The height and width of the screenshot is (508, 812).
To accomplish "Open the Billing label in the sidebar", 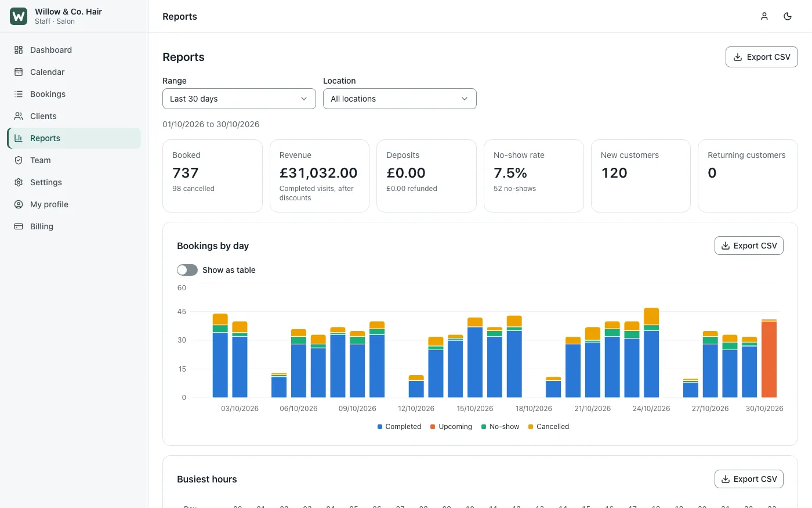I will click(42, 226).
